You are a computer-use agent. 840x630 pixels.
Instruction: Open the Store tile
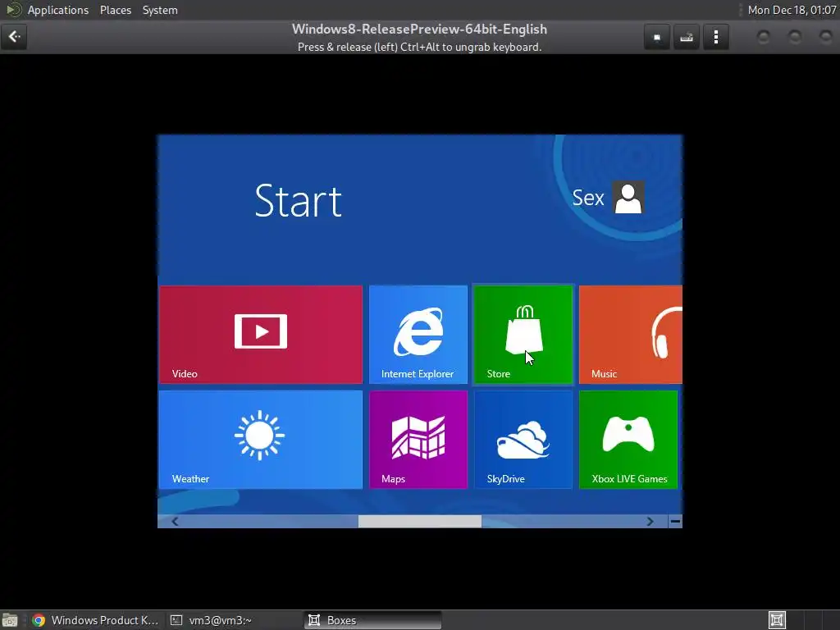pos(523,335)
